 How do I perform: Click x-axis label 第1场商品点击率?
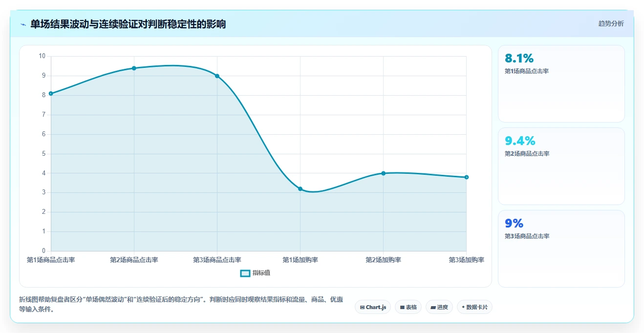click(x=51, y=260)
